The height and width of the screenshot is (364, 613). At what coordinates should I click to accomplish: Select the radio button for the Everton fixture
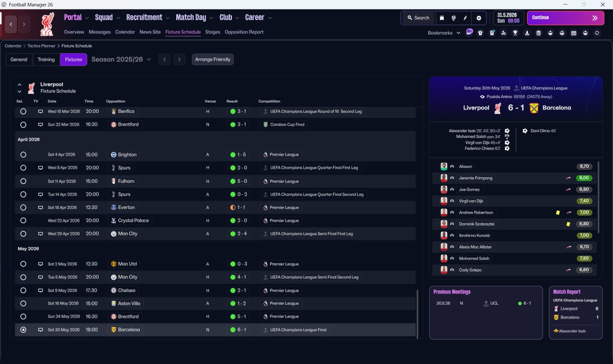pyautogui.click(x=23, y=207)
